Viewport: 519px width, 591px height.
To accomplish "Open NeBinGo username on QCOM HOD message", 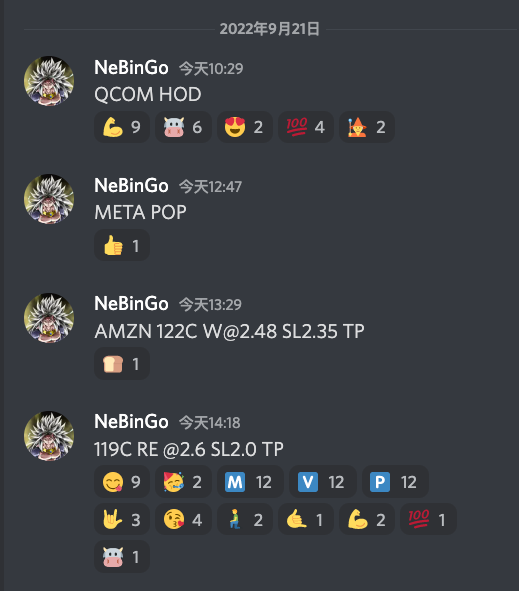I will point(131,68).
